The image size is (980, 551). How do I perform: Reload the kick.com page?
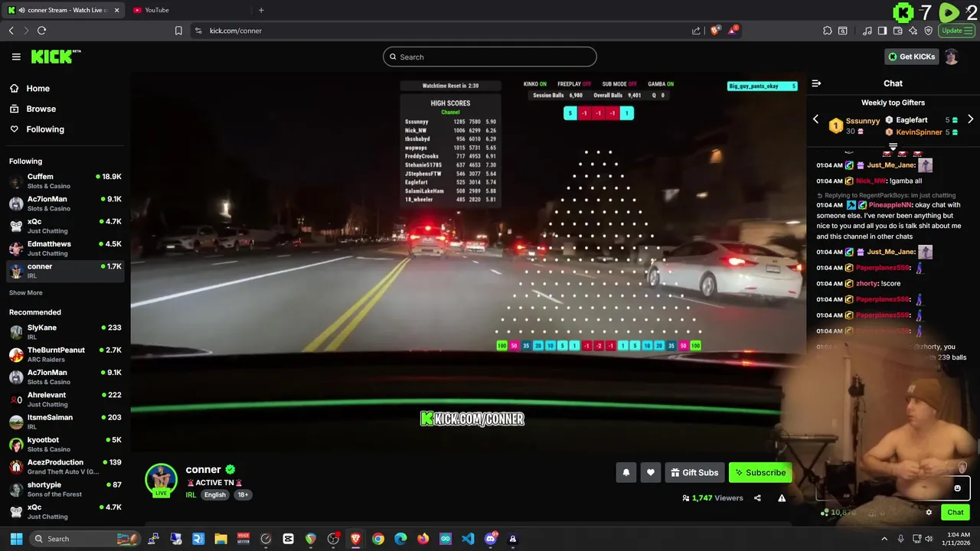point(41,31)
